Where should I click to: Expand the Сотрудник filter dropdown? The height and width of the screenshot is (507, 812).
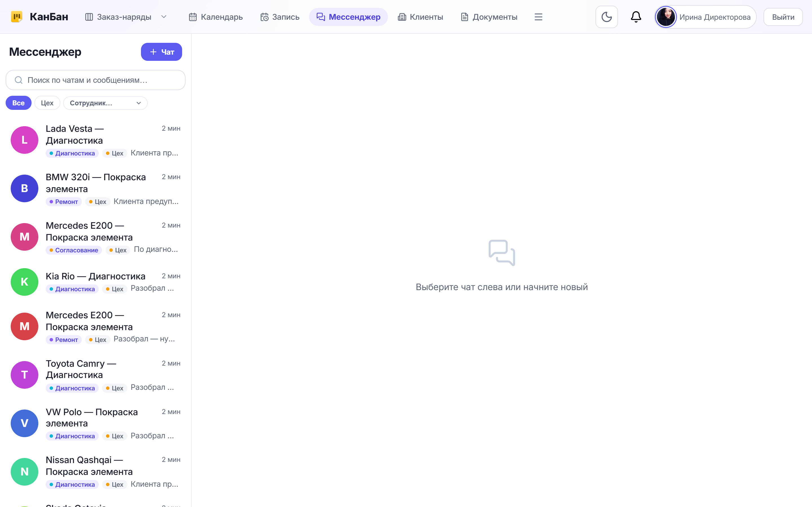105,103
